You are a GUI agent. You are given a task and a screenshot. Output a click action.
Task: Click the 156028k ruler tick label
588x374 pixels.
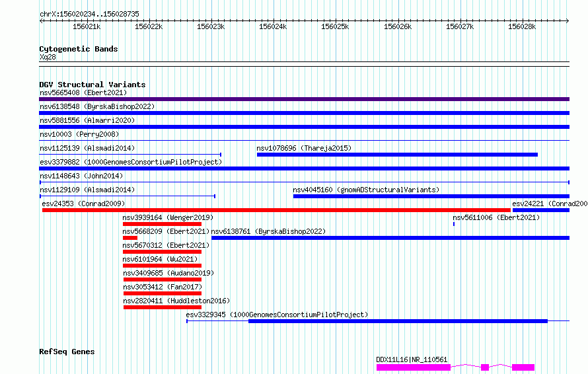coord(522,26)
